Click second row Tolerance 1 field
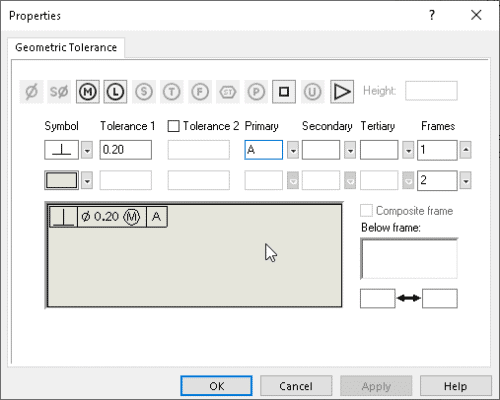 (126, 181)
